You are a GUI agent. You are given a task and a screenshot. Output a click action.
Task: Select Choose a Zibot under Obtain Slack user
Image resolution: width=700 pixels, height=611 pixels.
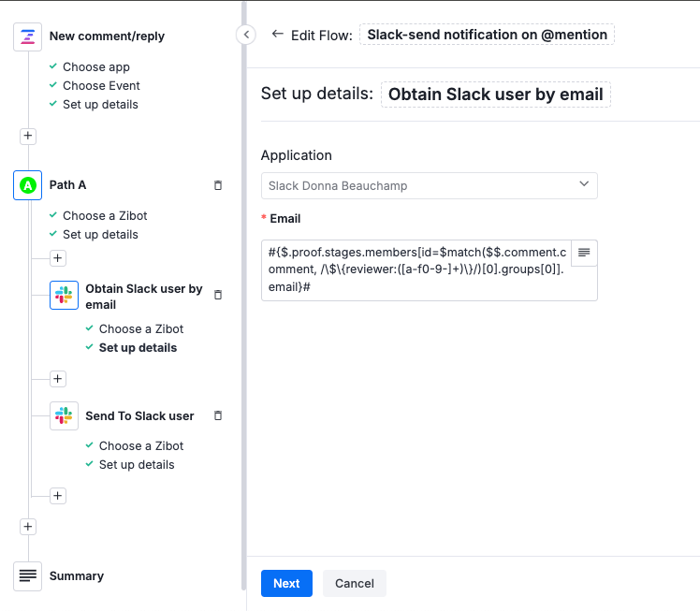(141, 329)
